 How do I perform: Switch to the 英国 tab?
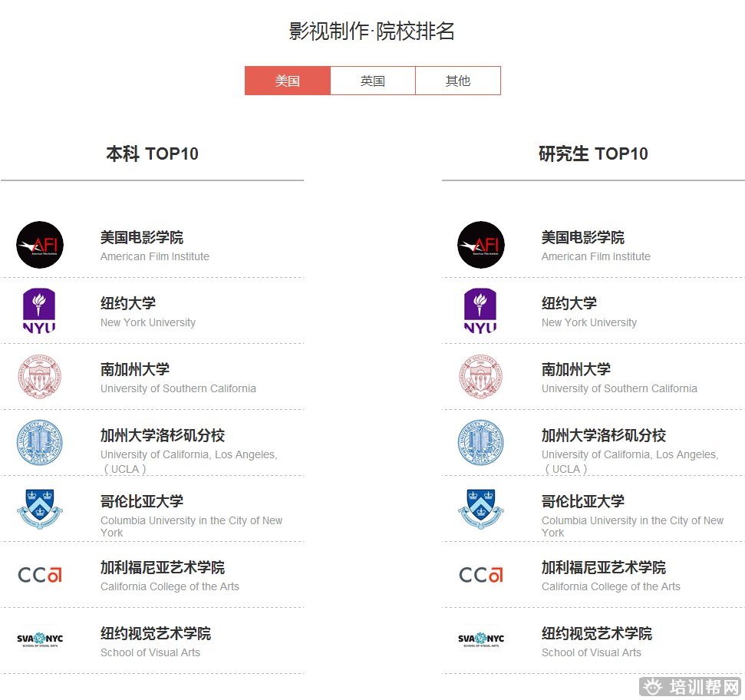pos(373,81)
